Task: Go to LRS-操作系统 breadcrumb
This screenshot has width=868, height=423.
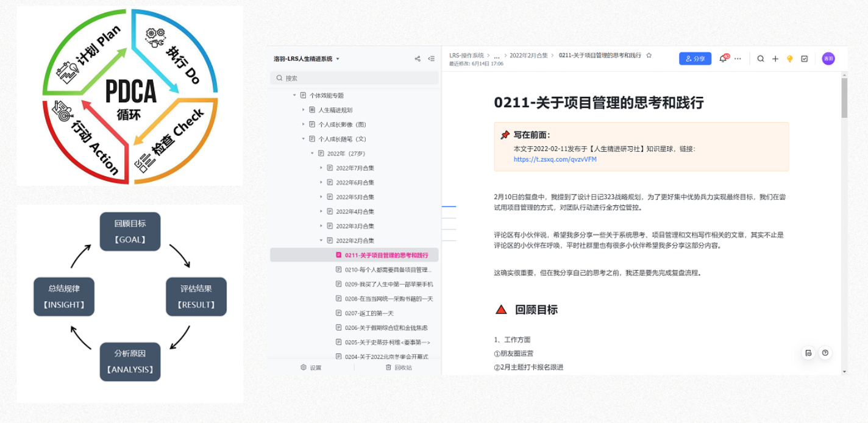Action: pyautogui.click(x=467, y=55)
